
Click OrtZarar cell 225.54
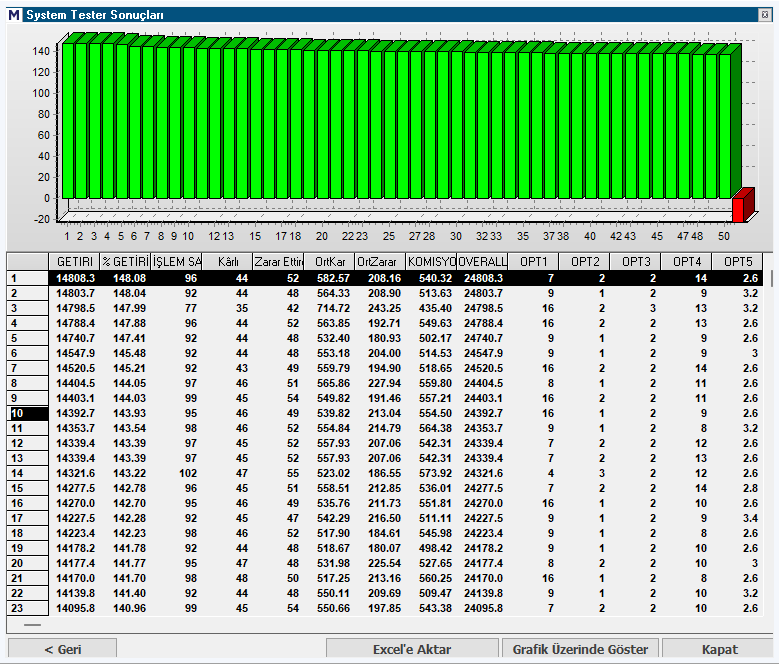click(381, 563)
